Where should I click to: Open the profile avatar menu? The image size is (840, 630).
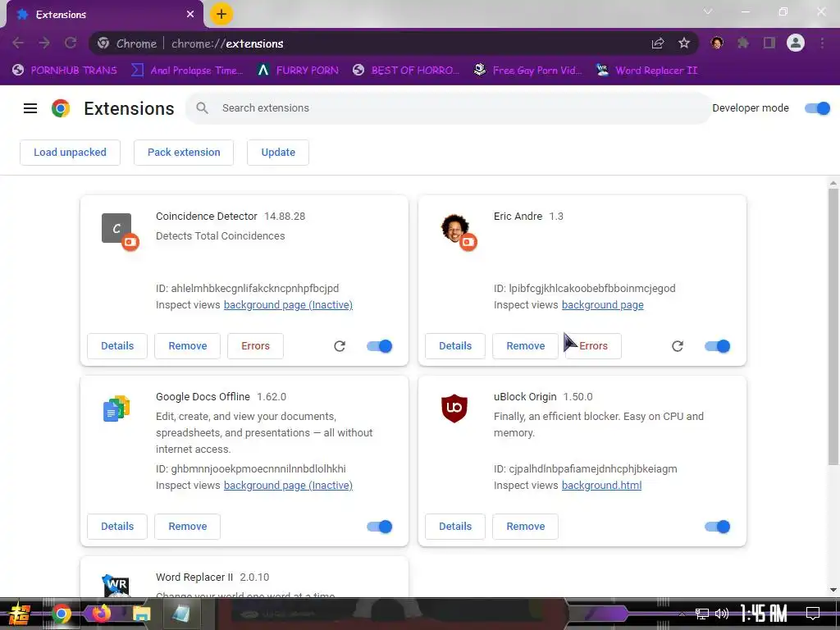pyautogui.click(x=796, y=43)
